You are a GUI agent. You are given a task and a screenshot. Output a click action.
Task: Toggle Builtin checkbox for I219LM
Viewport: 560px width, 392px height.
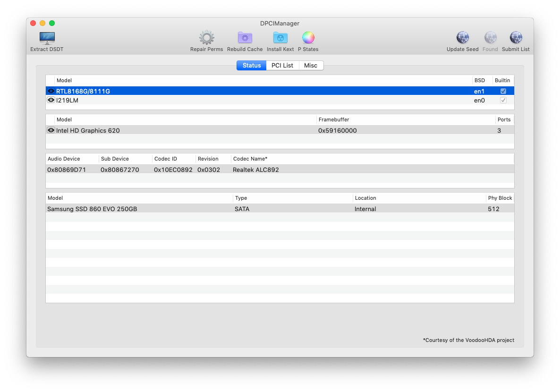pyautogui.click(x=503, y=100)
